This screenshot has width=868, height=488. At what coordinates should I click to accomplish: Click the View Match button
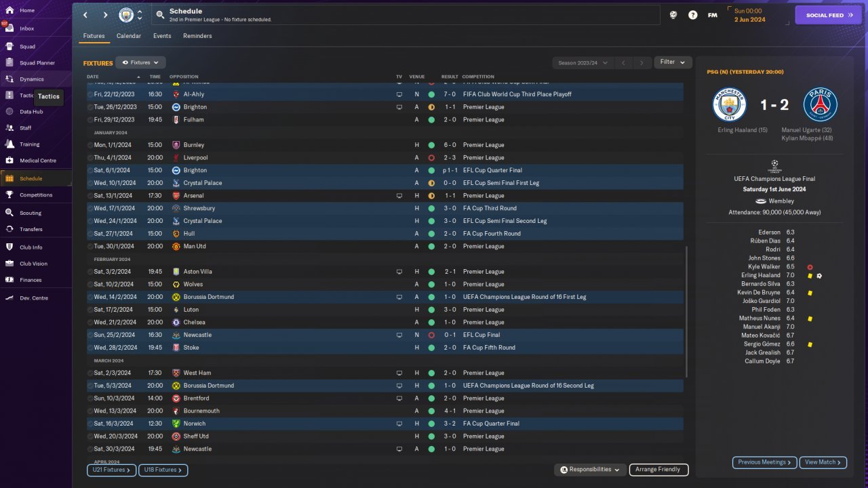coord(823,462)
